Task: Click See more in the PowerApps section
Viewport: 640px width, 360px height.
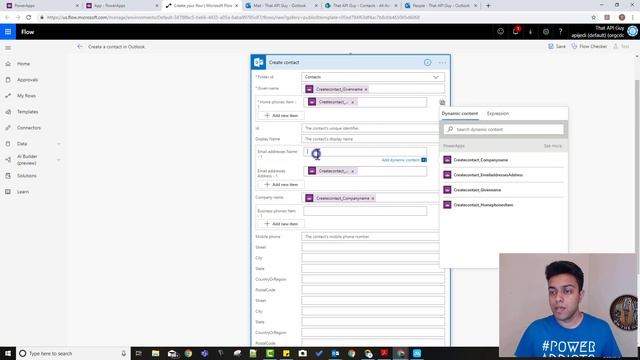Action: pyautogui.click(x=553, y=146)
